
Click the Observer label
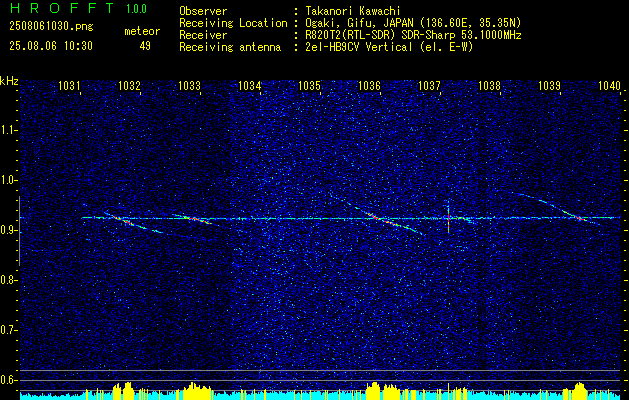(203, 11)
